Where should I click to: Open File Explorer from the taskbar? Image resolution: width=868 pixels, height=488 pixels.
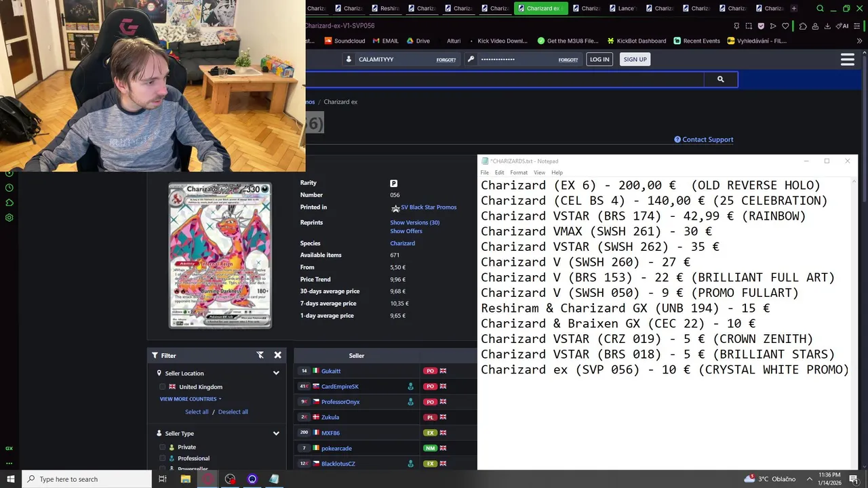point(186,479)
